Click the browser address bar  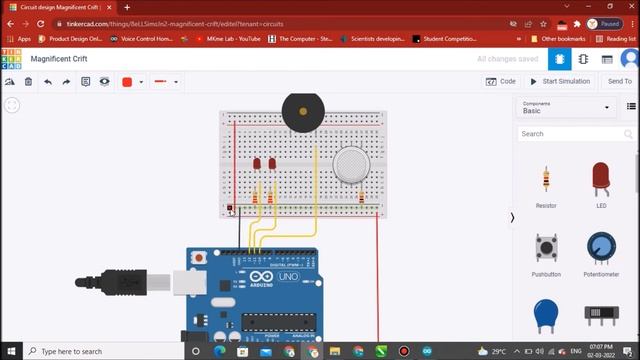(282, 24)
